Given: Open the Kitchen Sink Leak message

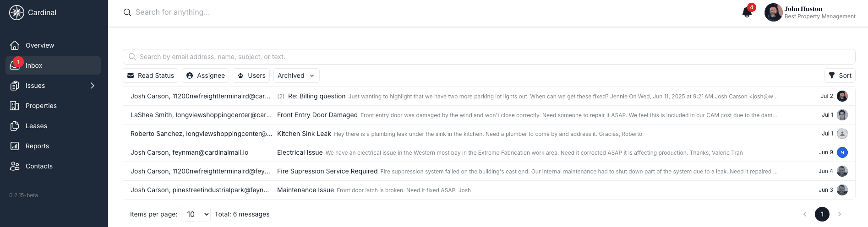Looking at the screenshot, I should [489, 134].
